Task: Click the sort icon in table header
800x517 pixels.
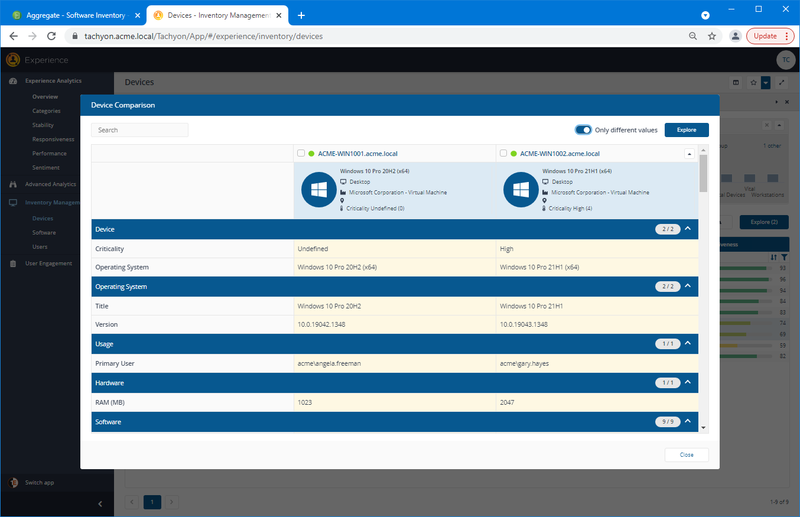Action: point(774,257)
